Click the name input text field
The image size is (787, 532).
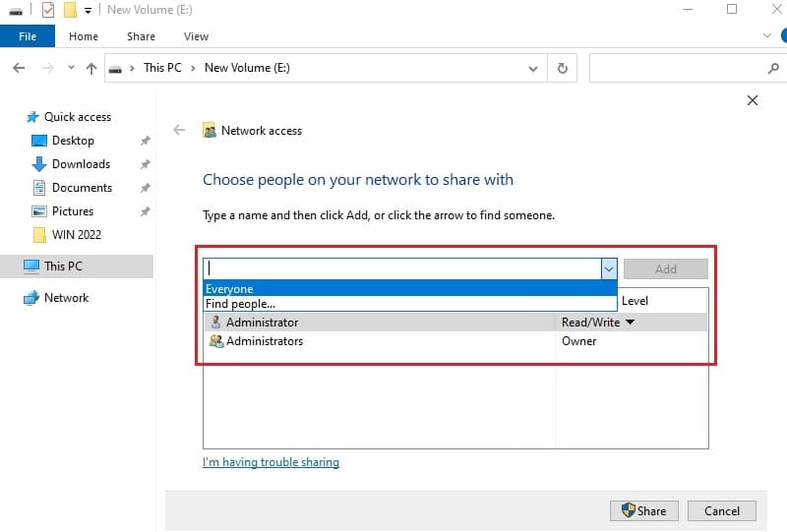click(401, 268)
